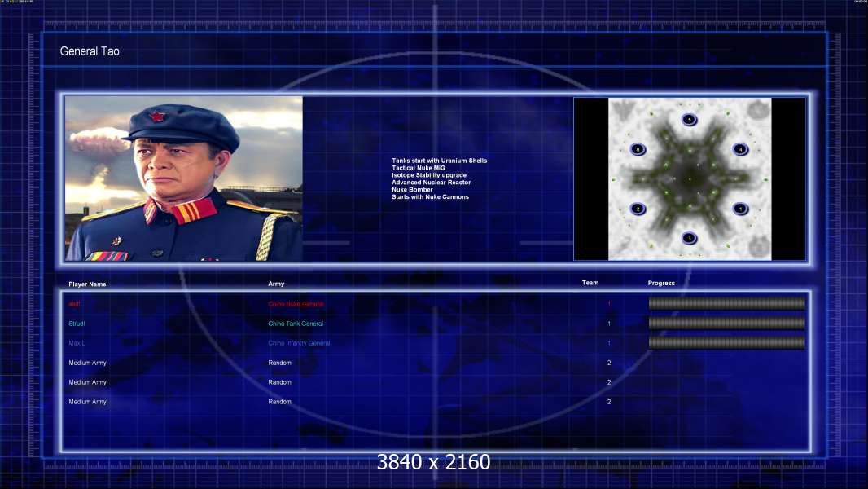Click the China Tank General army entry
The height and width of the screenshot is (489, 868).
pyautogui.click(x=296, y=324)
